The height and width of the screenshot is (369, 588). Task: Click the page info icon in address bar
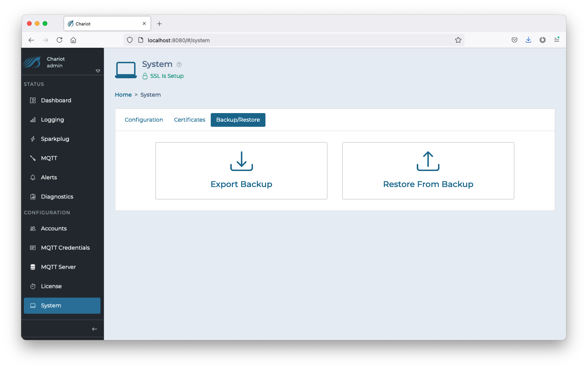(x=141, y=40)
